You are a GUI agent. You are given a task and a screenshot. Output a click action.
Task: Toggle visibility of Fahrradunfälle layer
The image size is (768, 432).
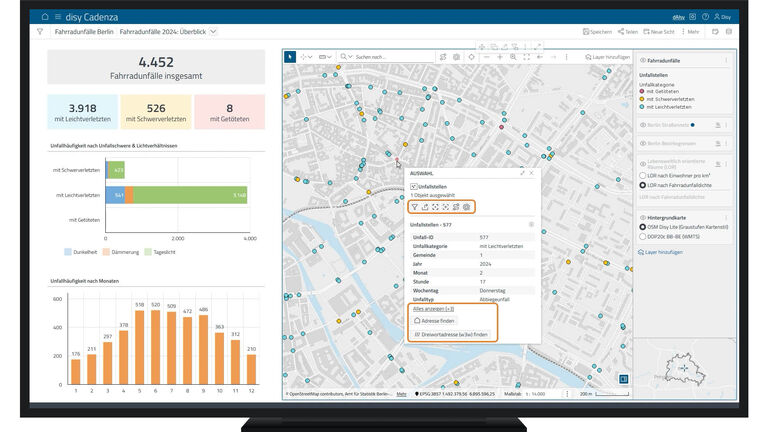pos(643,60)
